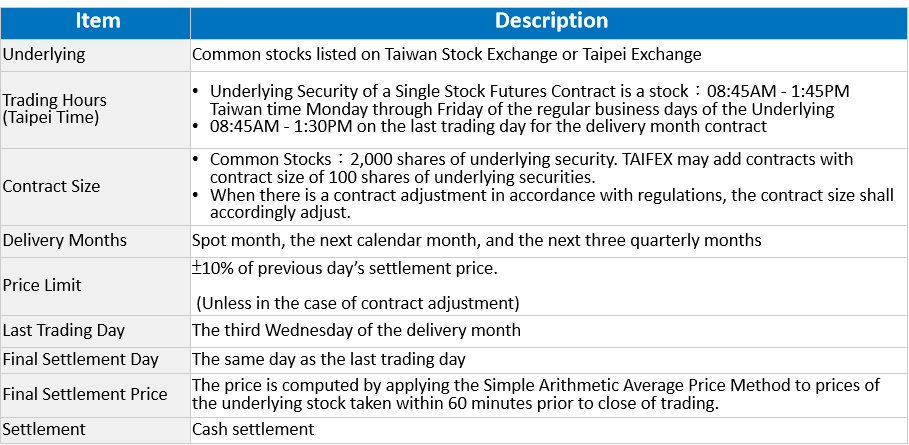Click the Trading Hours (Taipei Time) cell

54,108
